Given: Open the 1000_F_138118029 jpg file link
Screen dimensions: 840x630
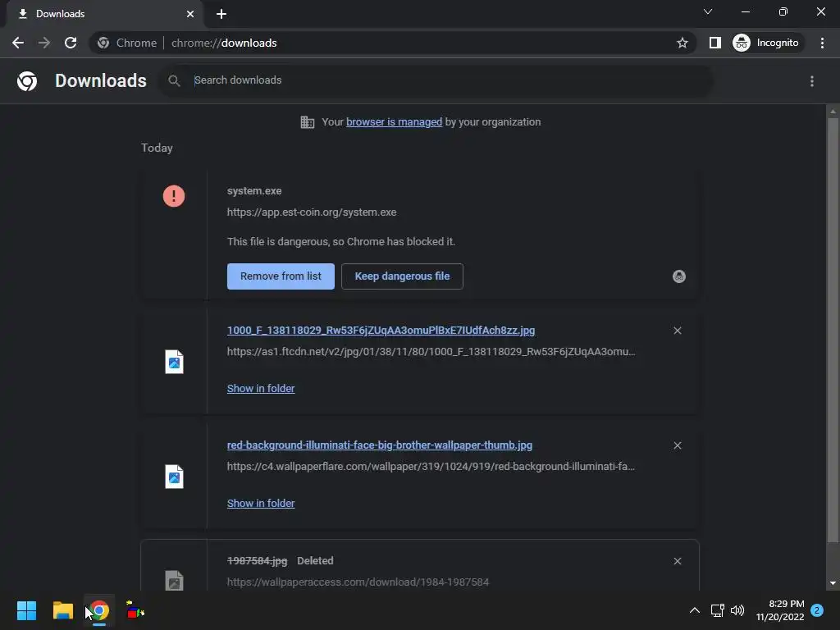Looking at the screenshot, I should [381, 331].
